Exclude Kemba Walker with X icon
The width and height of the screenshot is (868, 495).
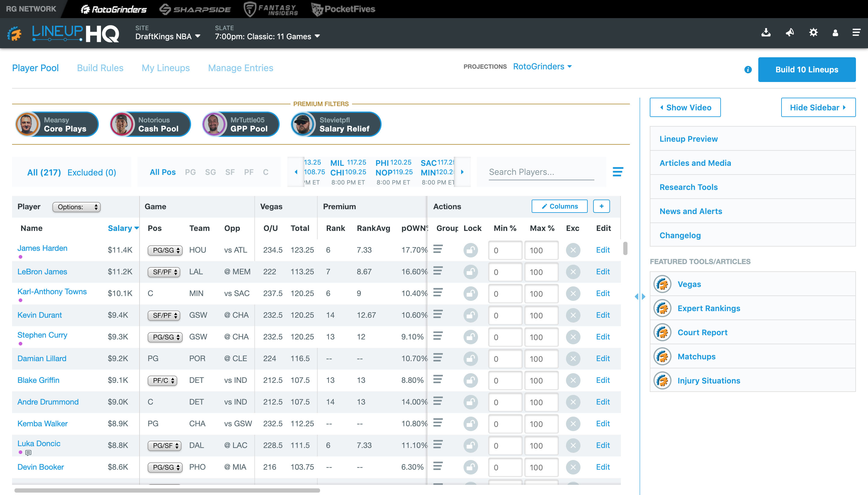[x=573, y=424]
